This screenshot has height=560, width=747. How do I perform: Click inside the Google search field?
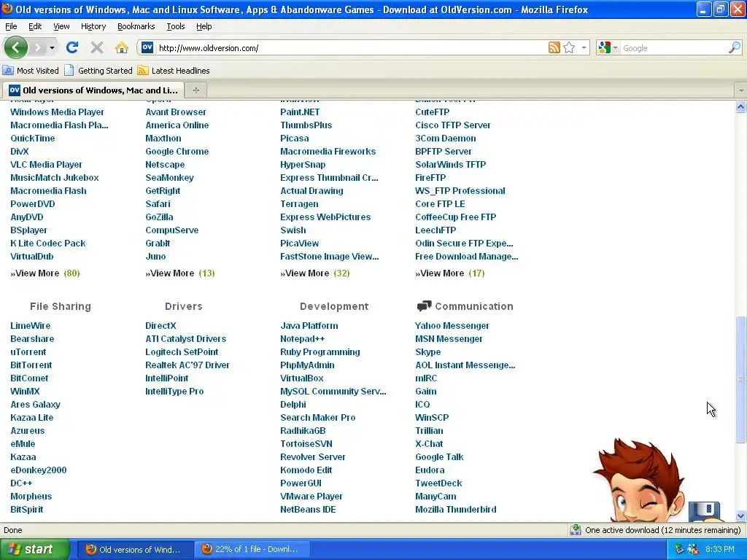click(x=673, y=48)
